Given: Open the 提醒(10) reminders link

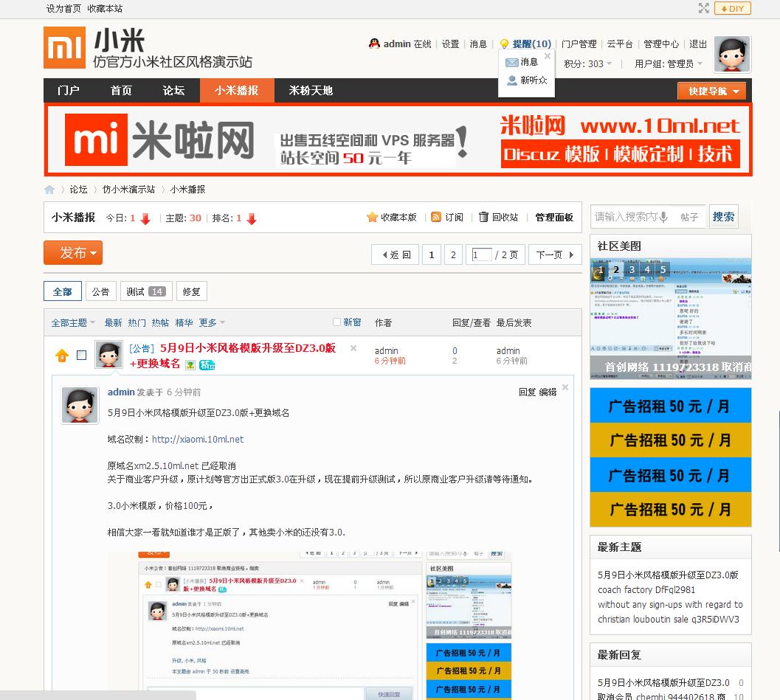Looking at the screenshot, I should click(531, 44).
